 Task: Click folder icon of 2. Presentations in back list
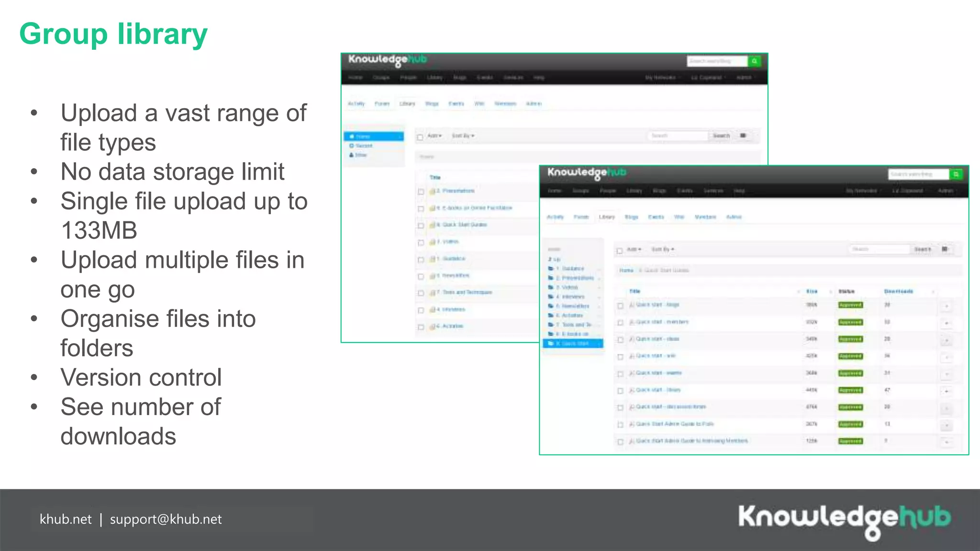coord(432,191)
